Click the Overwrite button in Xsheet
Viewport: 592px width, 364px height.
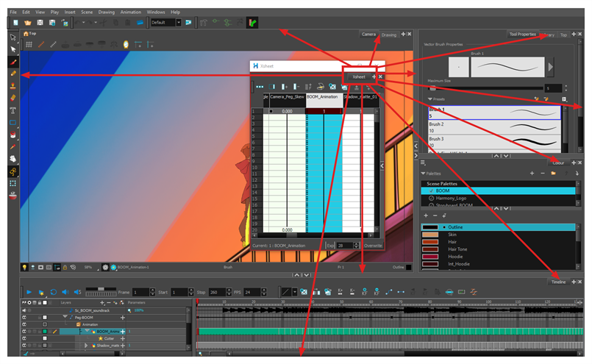click(x=373, y=245)
